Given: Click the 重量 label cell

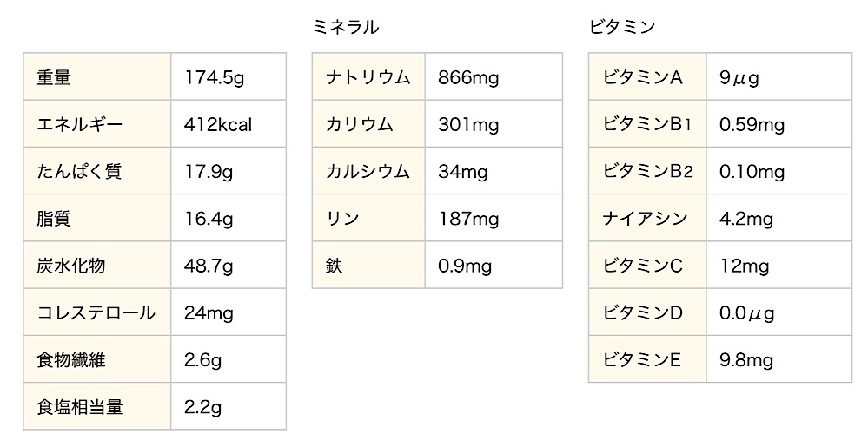Looking at the screenshot, I should click(x=96, y=77).
